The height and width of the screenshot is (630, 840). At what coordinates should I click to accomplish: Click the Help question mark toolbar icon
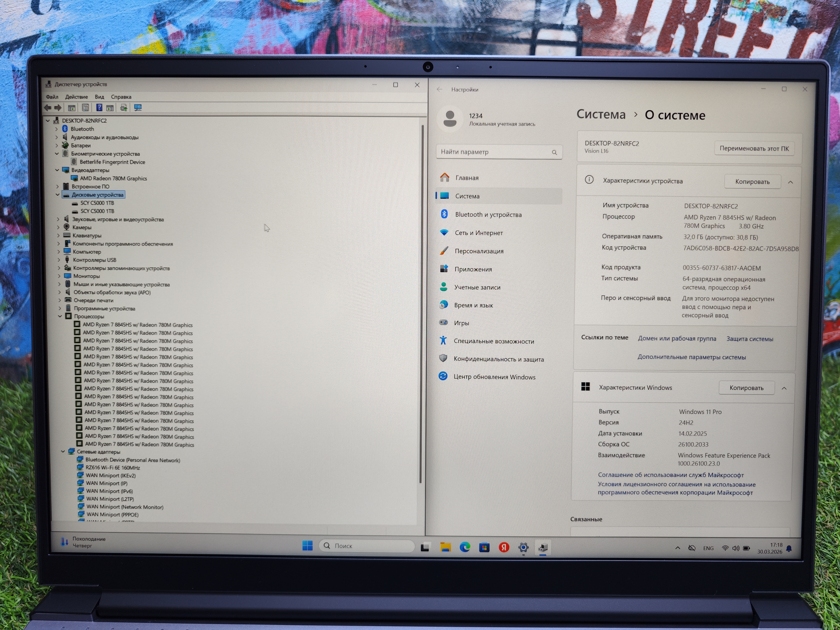[99, 107]
